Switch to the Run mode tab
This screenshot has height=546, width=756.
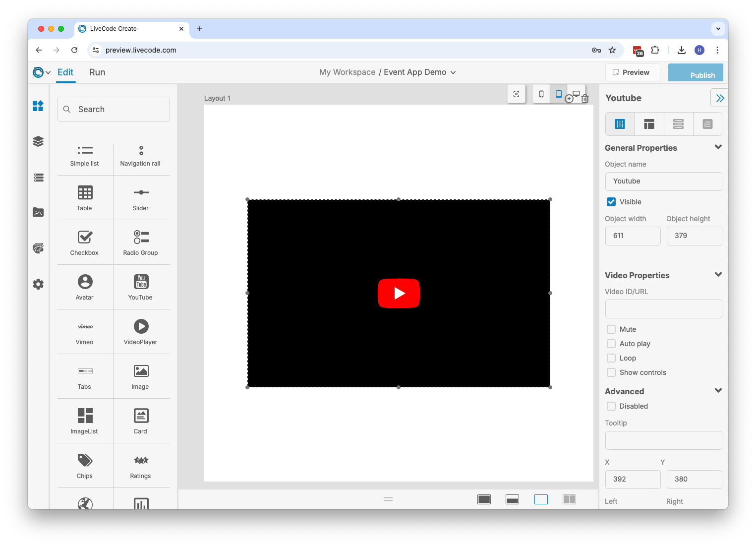tap(97, 72)
